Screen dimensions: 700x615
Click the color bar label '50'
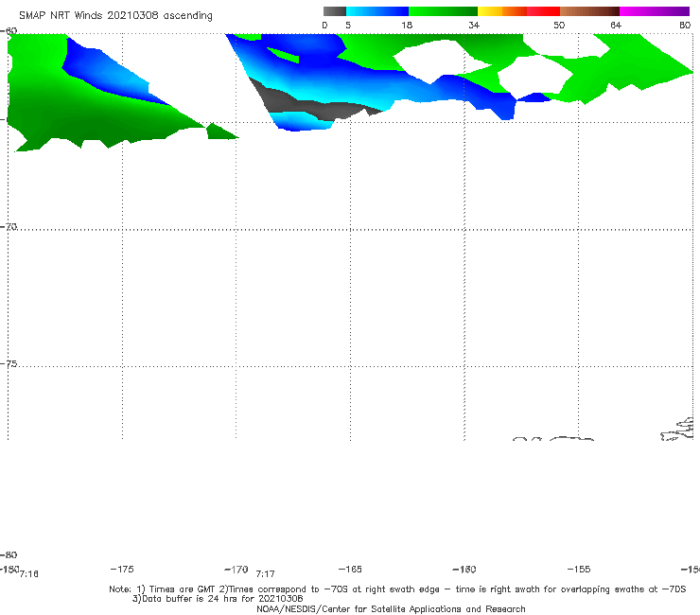click(559, 25)
